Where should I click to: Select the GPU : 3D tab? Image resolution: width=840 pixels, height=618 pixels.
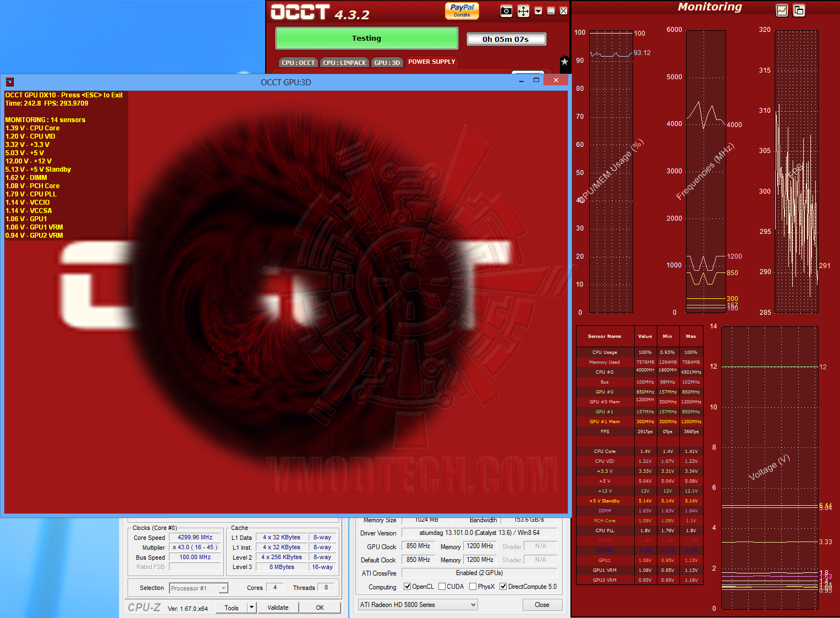387,63
